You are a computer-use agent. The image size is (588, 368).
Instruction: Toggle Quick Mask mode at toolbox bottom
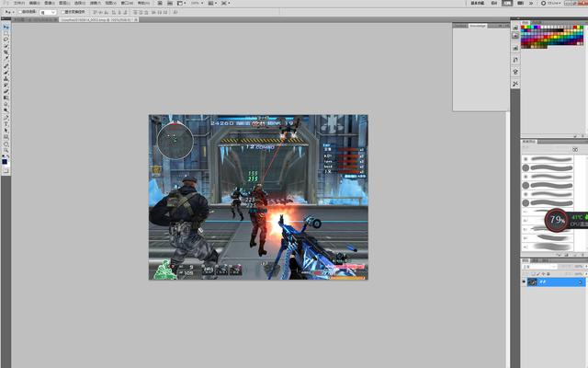tap(6, 170)
